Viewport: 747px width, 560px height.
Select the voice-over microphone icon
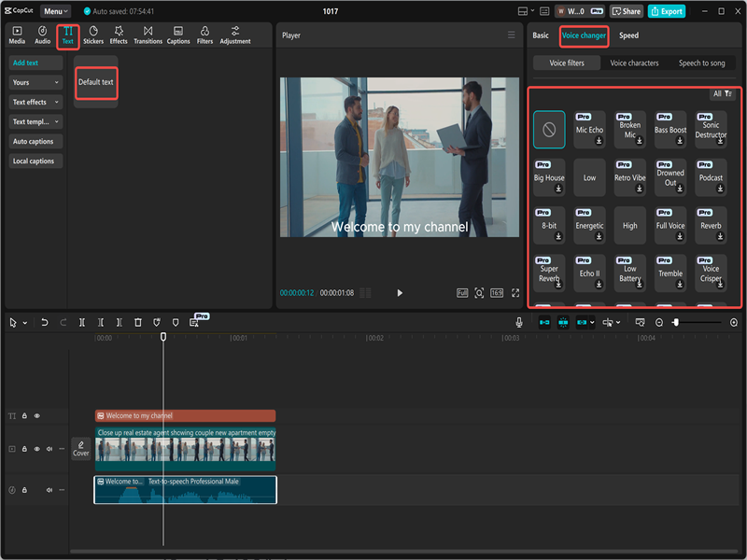[519, 322]
